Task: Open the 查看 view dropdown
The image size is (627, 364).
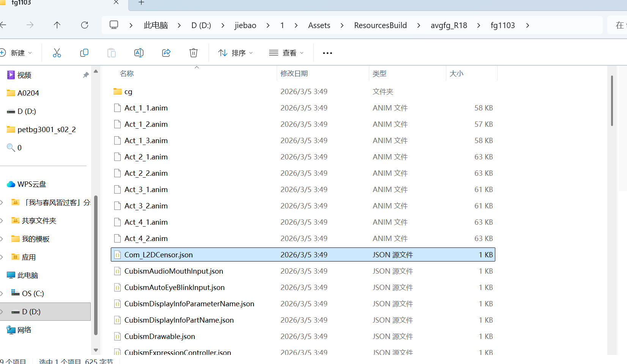Action: [286, 53]
